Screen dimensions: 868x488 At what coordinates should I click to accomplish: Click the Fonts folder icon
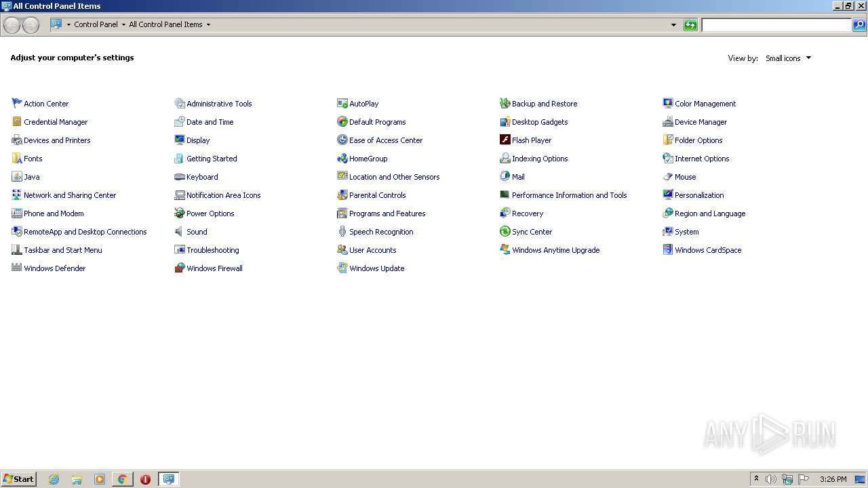click(17, 158)
